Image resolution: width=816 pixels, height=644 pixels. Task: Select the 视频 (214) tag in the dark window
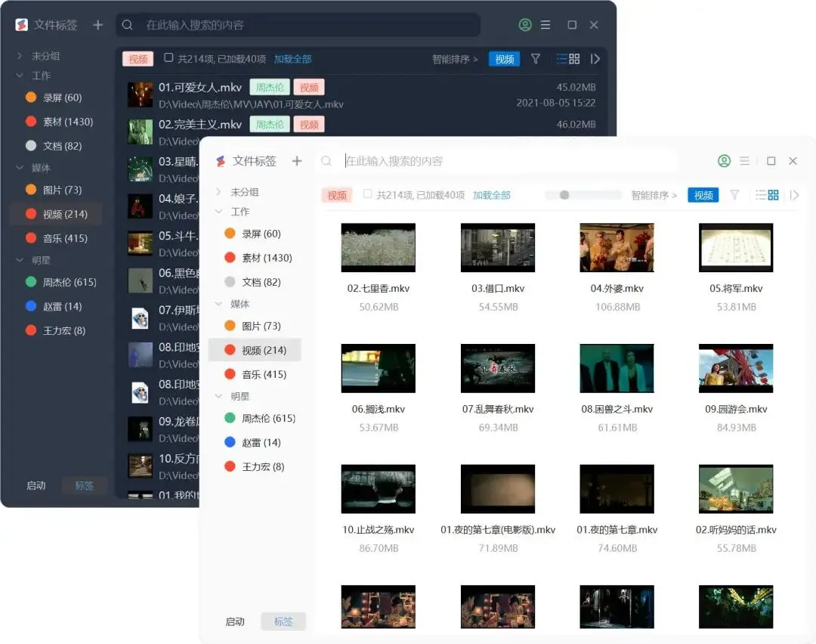click(x=56, y=214)
